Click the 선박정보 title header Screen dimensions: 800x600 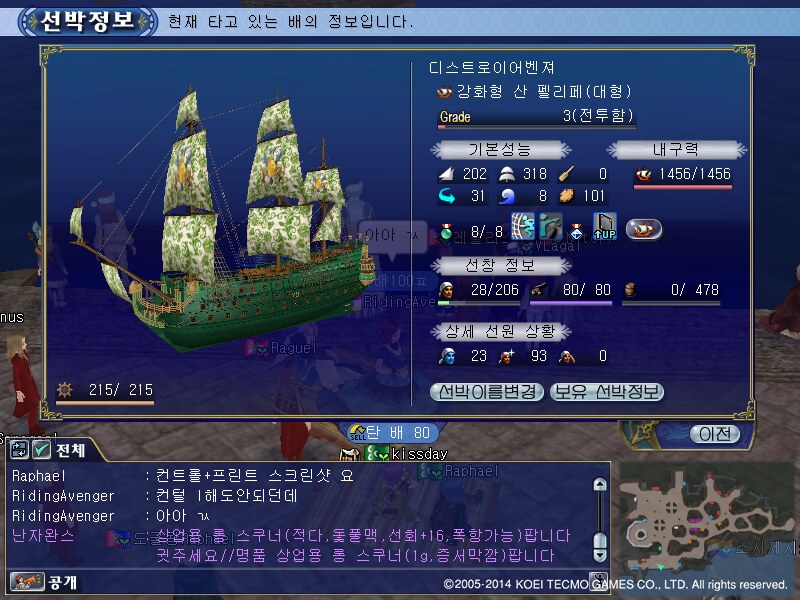pyautogui.click(x=88, y=21)
